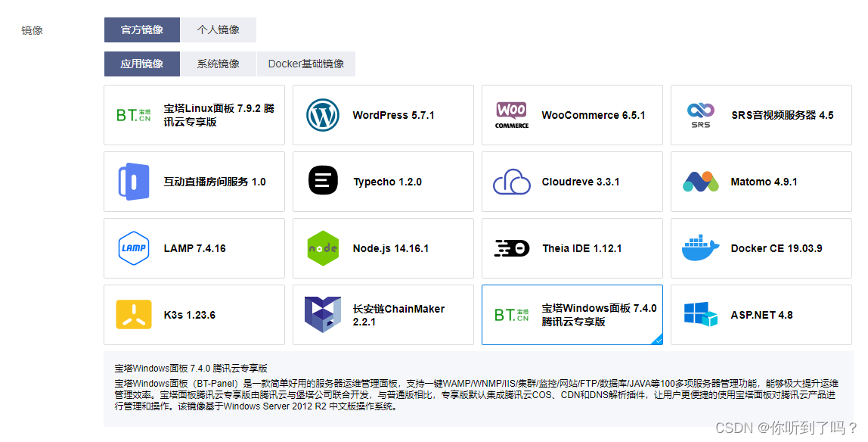Click the Theia IDE logo icon
Screen dimensions: 868x442
(x=511, y=248)
